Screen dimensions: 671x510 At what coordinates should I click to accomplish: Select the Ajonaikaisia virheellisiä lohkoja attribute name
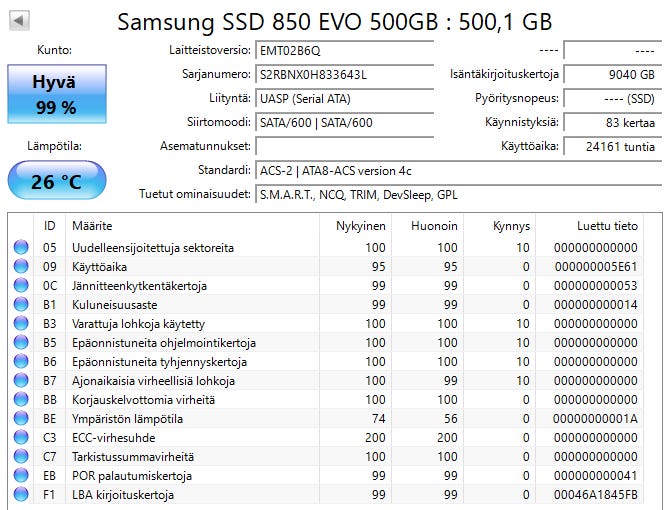(153, 381)
